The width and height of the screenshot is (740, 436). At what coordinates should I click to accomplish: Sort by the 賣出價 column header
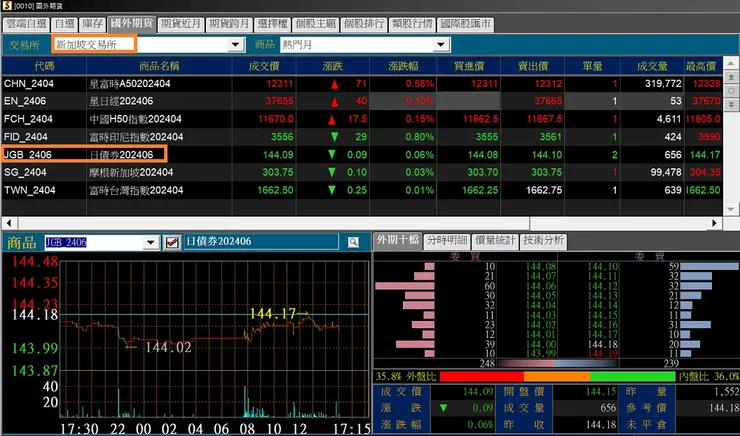[x=533, y=66]
